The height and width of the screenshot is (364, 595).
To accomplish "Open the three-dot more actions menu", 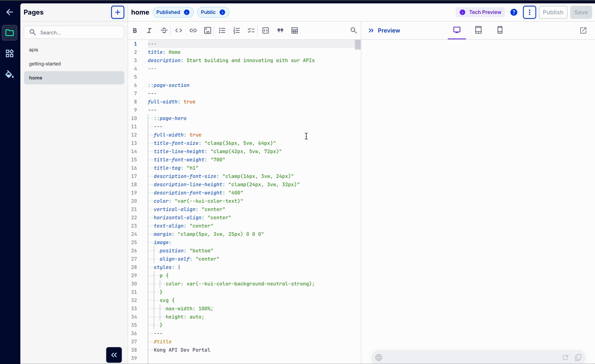I will click(530, 12).
